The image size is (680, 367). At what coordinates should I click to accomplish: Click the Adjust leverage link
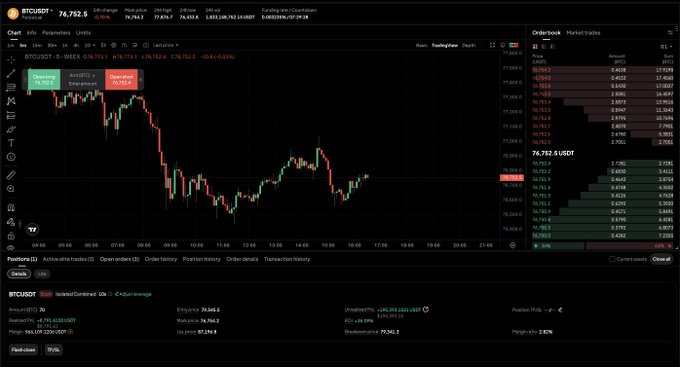point(133,294)
